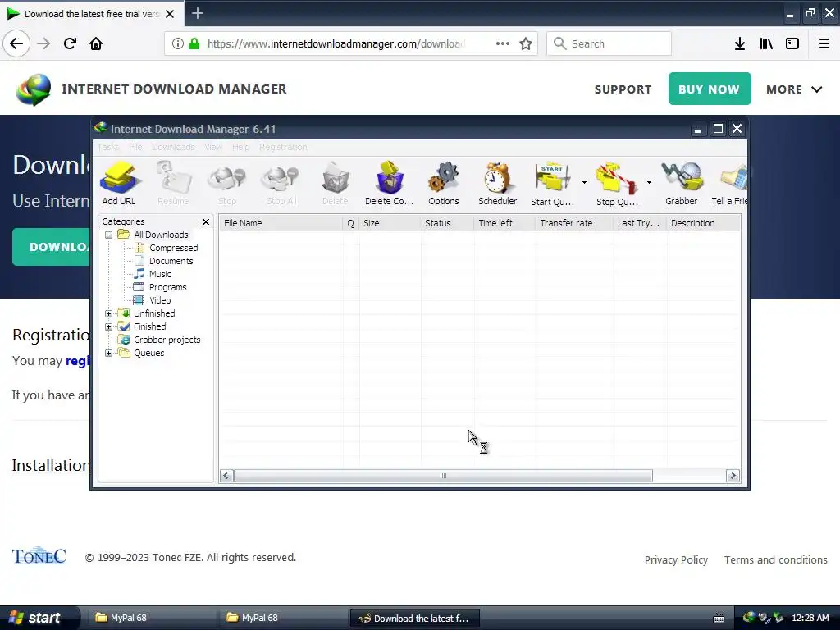Click the BUY NOW button

[710, 89]
